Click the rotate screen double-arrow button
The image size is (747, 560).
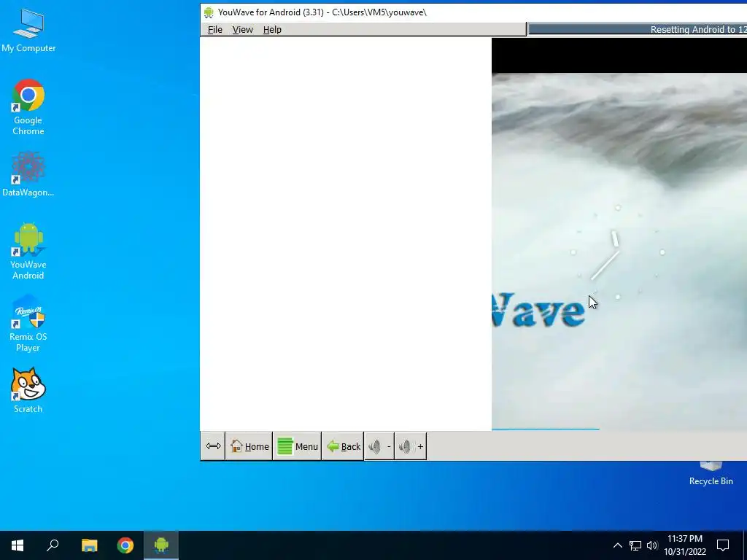pyautogui.click(x=213, y=446)
